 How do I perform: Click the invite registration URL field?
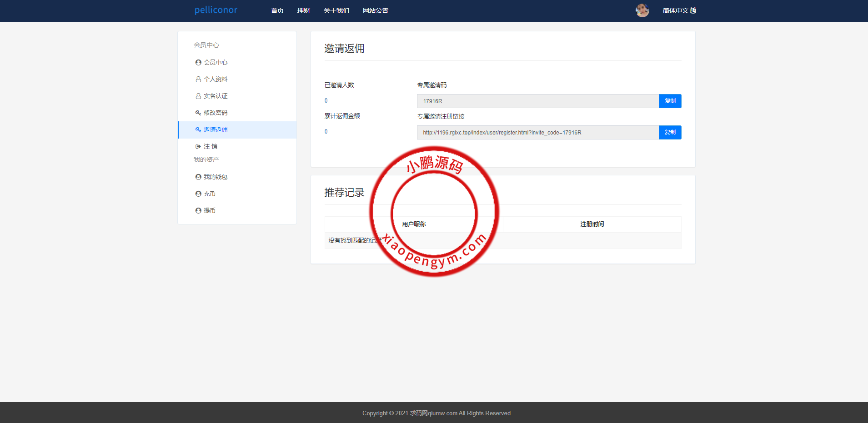[537, 133]
